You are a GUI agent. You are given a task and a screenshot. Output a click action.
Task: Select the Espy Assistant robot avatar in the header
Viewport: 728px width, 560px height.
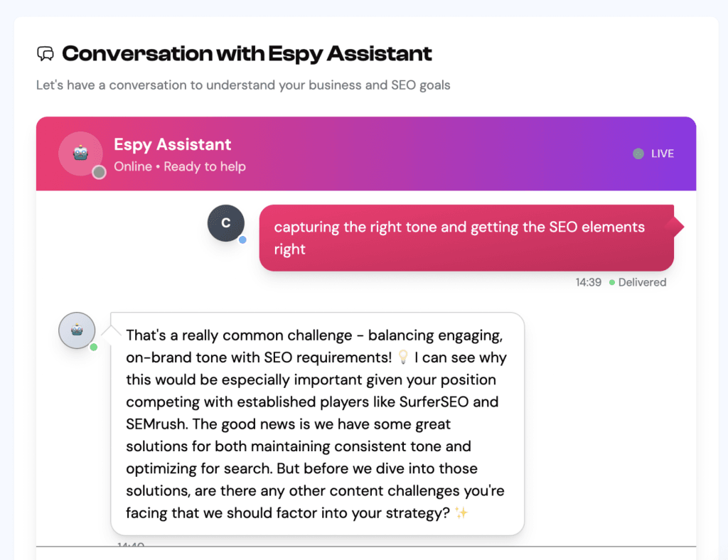click(x=80, y=153)
